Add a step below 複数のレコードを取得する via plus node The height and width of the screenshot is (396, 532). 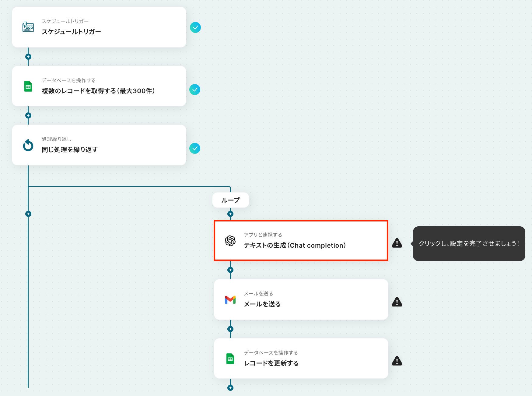(x=28, y=115)
